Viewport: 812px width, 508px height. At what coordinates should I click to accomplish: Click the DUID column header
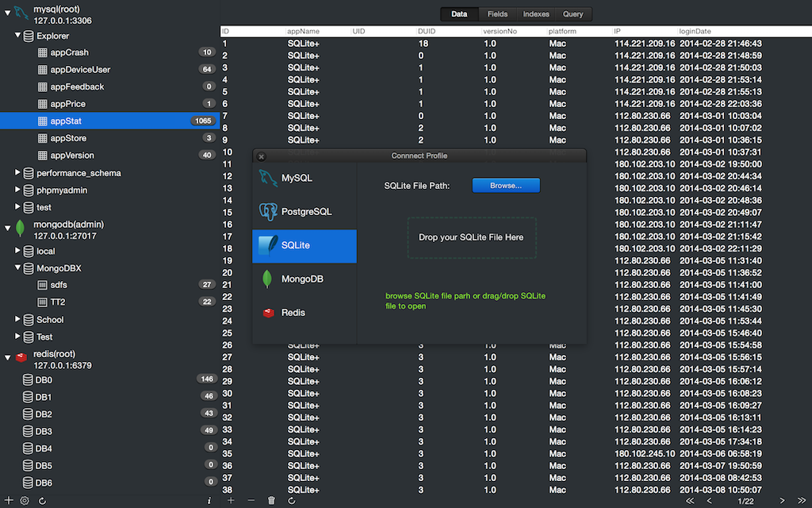(x=449, y=31)
